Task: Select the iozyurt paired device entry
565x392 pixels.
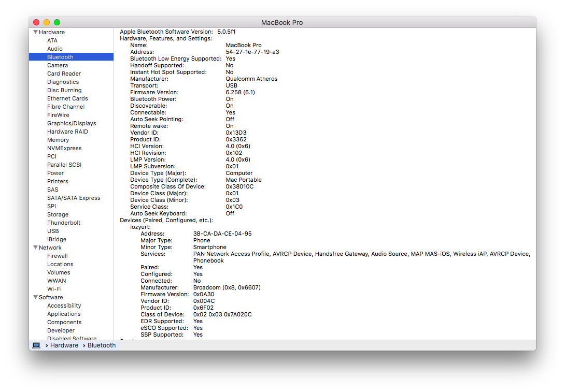Action: click(140, 227)
